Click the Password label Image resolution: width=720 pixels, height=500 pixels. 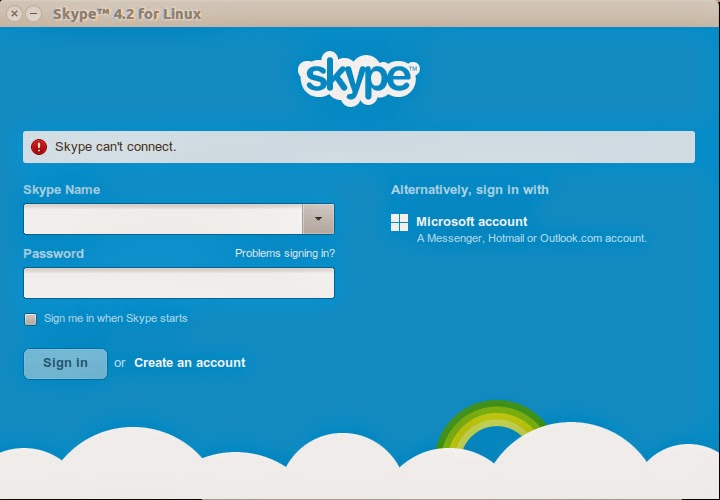click(54, 253)
